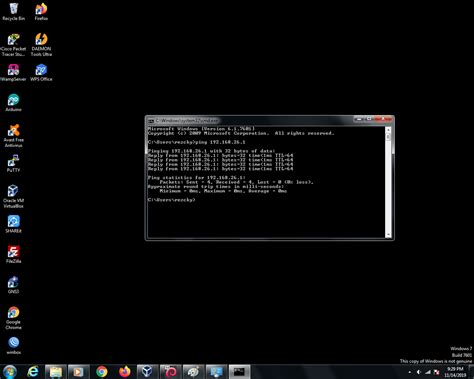This screenshot has height=379, width=474.
Task: Close the Command Prompt window
Action: (382, 119)
